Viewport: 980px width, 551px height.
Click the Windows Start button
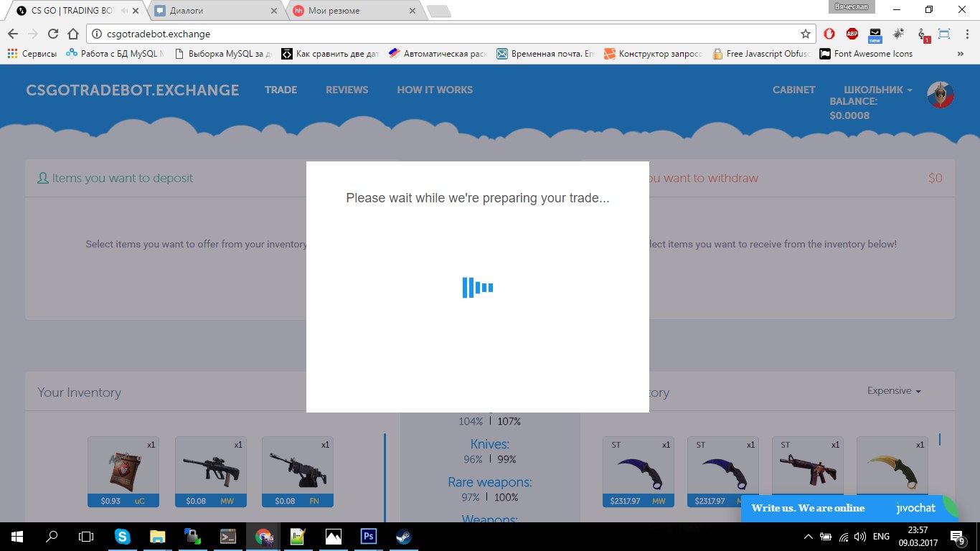(x=17, y=536)
